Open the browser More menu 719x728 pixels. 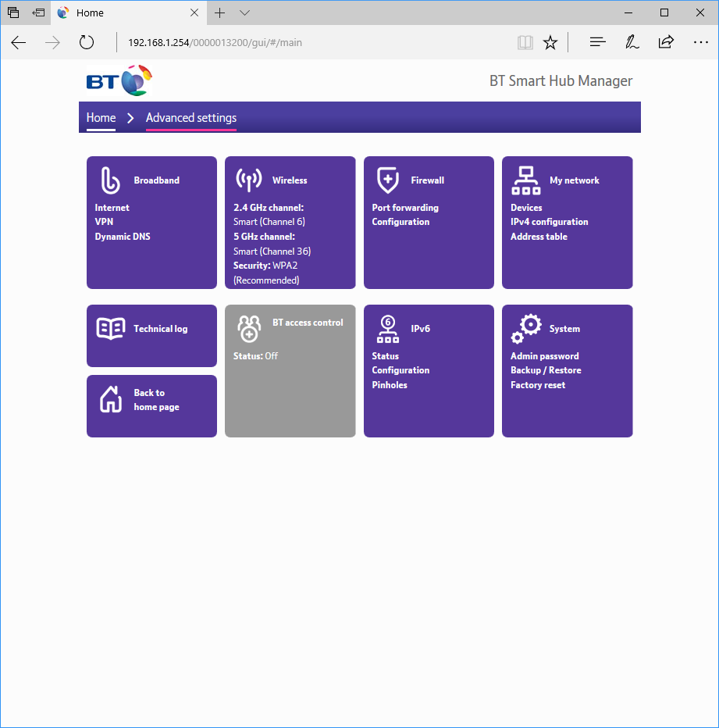pos(700,42)
